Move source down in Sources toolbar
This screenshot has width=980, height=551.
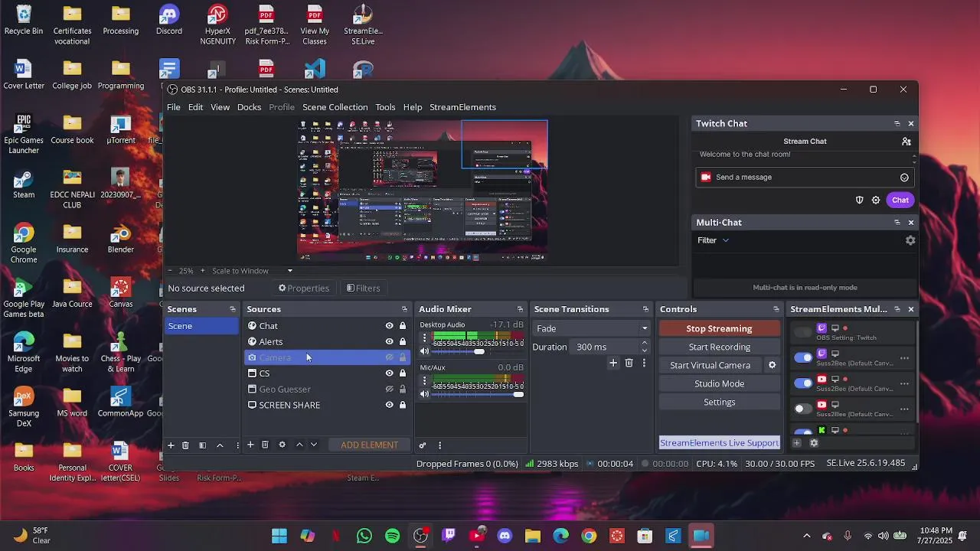click(314, 445)
